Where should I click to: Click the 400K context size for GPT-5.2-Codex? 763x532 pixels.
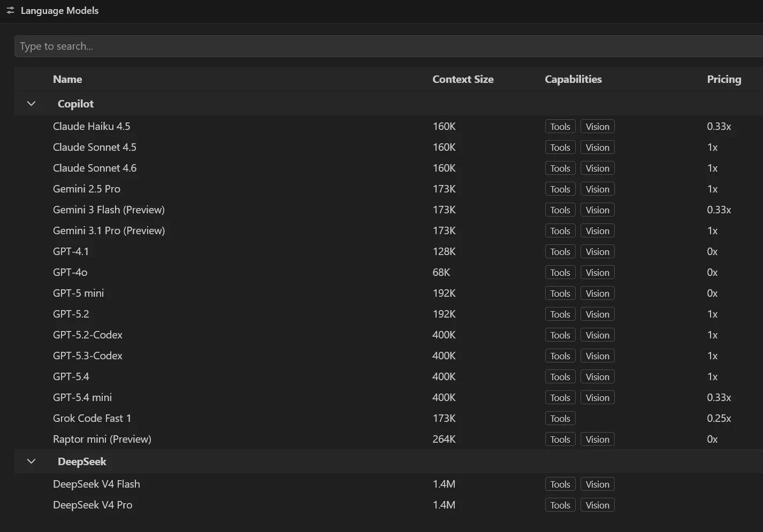[x=444, y=335]
